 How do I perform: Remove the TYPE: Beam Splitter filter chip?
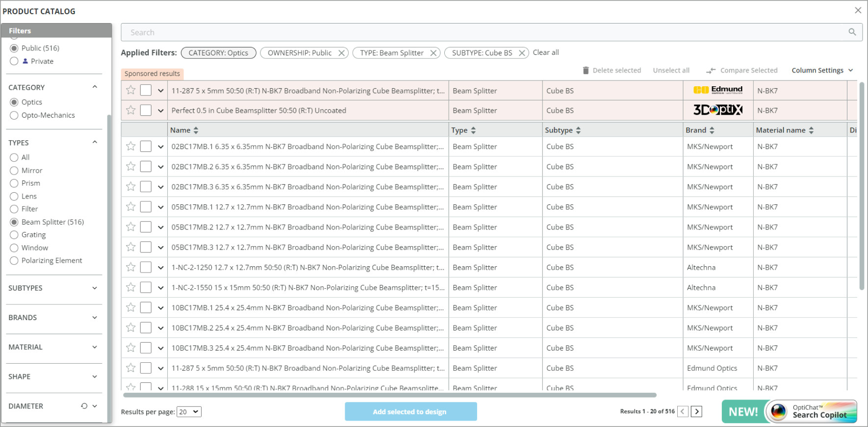434,53
